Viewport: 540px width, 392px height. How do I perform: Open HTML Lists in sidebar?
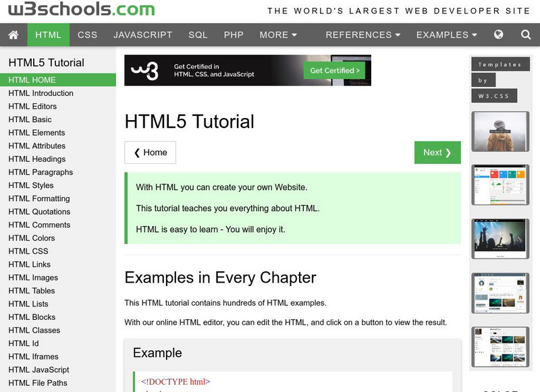pyautogui.click(x=58, y=304)
